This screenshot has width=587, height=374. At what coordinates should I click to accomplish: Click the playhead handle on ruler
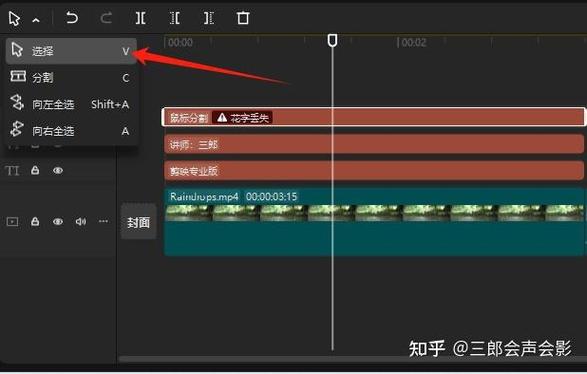coord(332,40)
